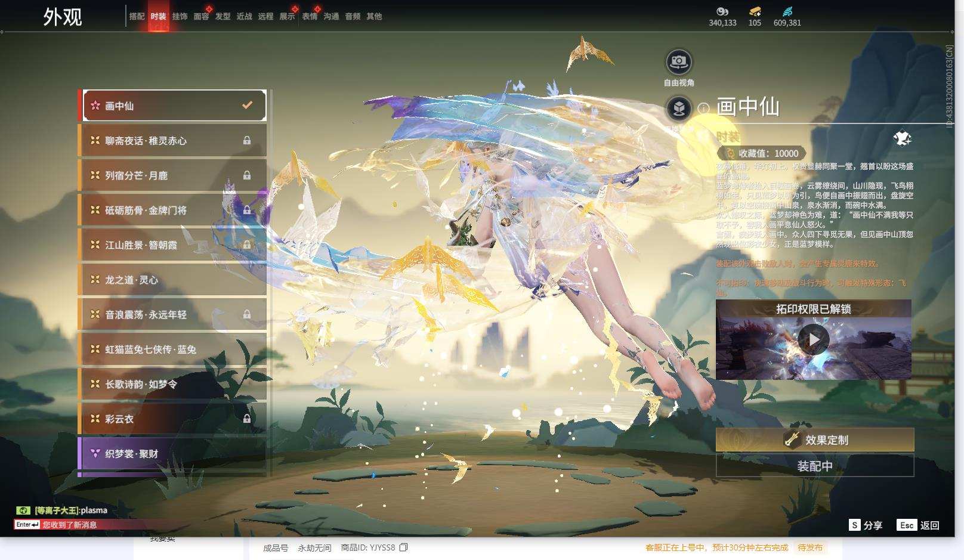The height and width of the screenshot is (560, 964).
Task: Click star rarity icon on 画中仙 row
Action: tap(95, 106)
